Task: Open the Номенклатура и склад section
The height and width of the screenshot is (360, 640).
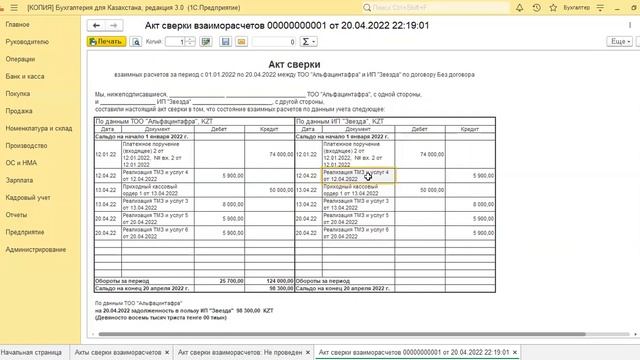Action: click(39, 128)
